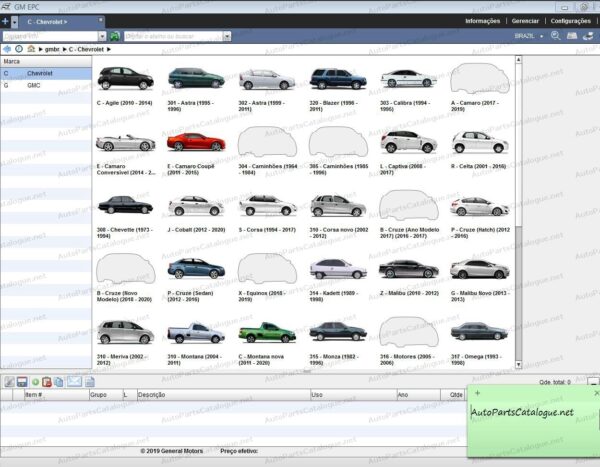Viewport: 600px width, 467px height.
Task: Open the tab list dropdown arrow
Action: point(14,22)
